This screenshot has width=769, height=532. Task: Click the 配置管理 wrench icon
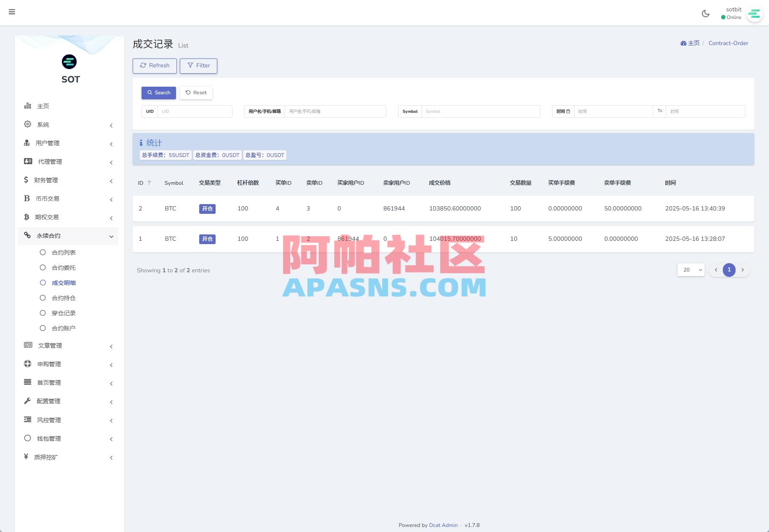pos(27,401)
